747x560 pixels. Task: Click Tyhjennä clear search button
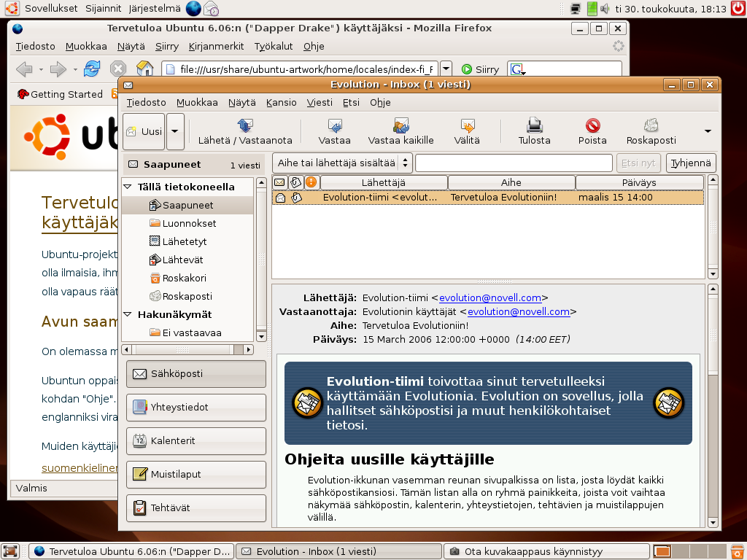(x=691, y=163)
